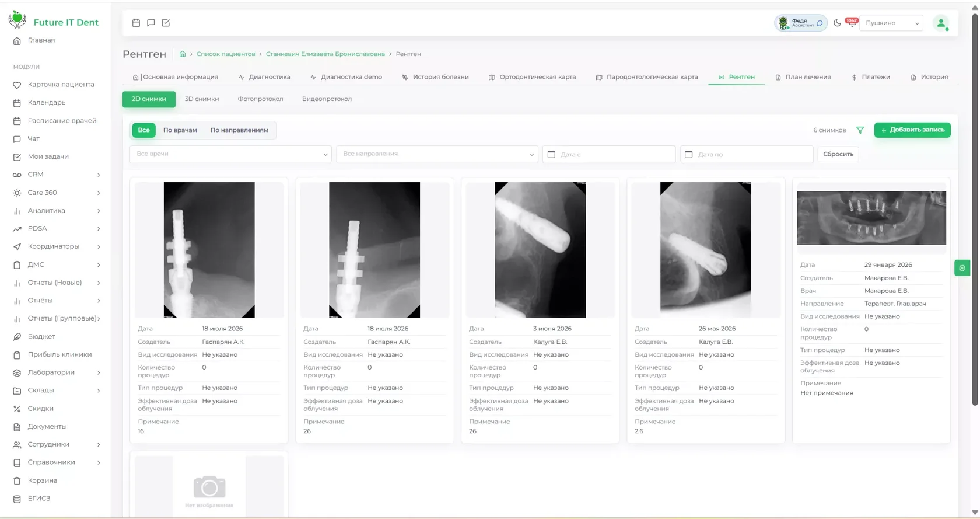Screen dimensions: 980x519
Task: Click the home breadcrumb icon
Action: [183, 54]
